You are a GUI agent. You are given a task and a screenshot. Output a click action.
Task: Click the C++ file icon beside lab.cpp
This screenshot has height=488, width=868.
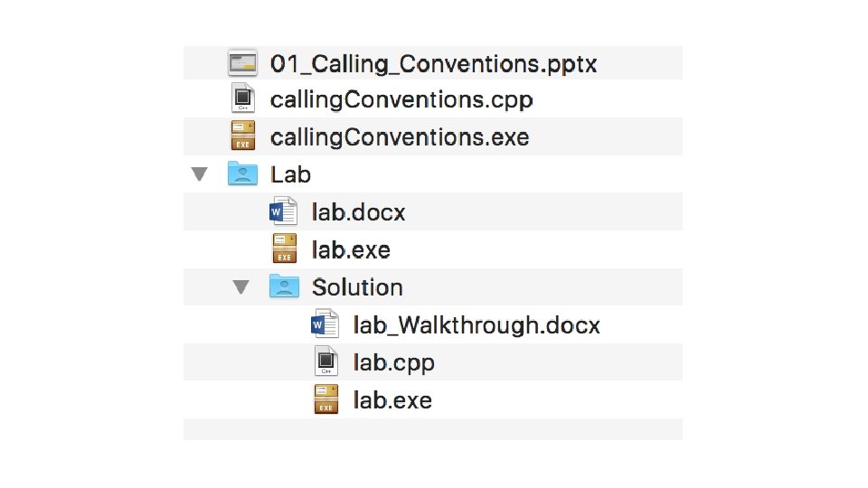[325, 361]
